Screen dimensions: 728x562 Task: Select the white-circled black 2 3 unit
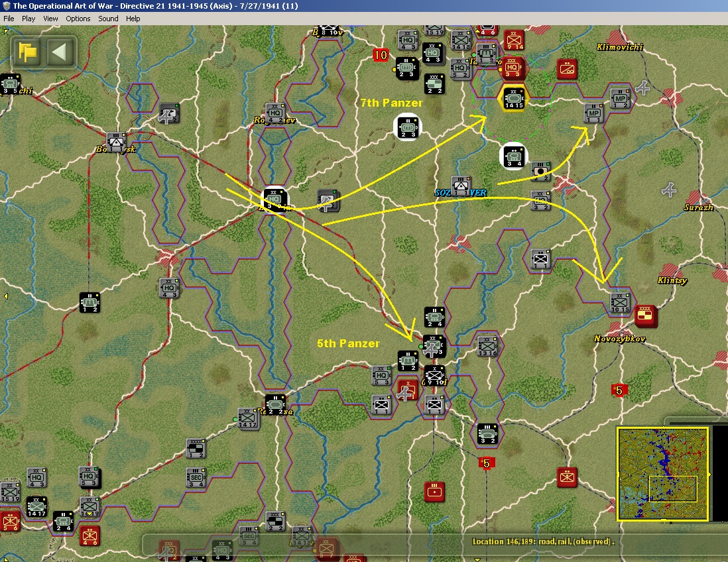tap(408, 128)
